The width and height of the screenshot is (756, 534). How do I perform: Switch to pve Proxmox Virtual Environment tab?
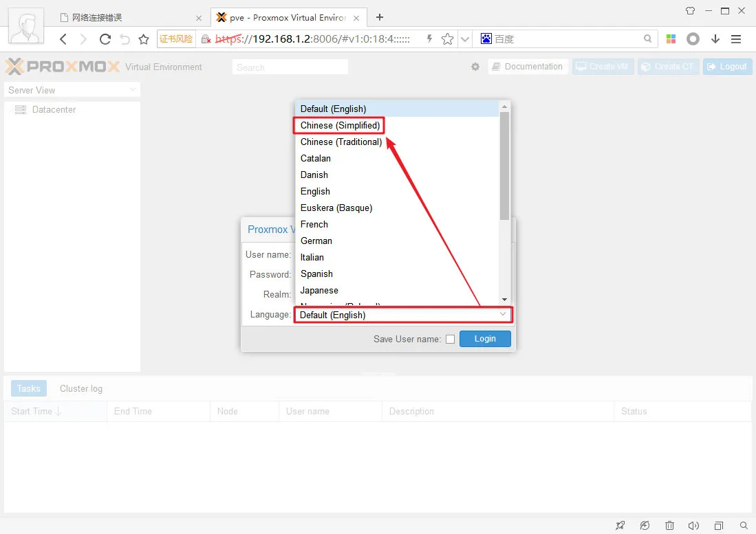click(x=288, y=18)
